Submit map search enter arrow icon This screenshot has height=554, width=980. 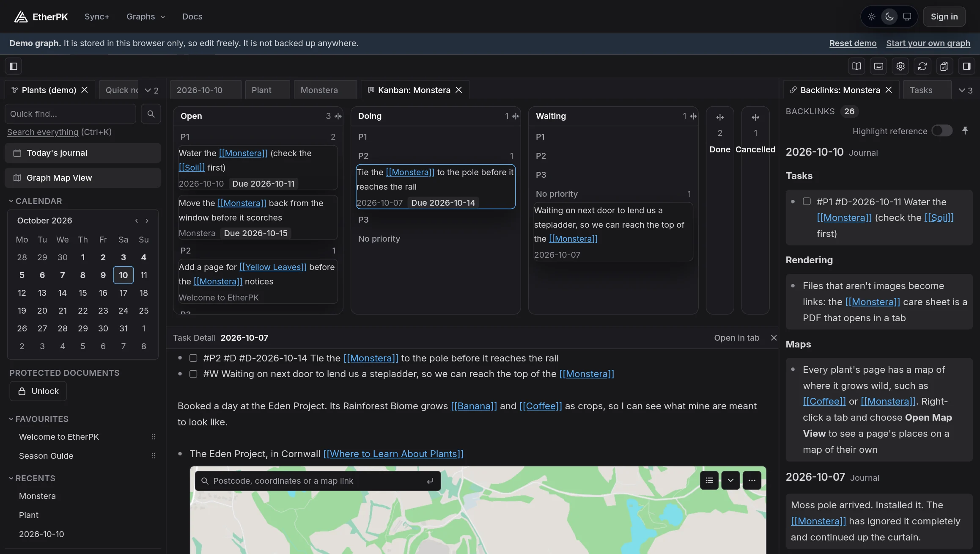(430, 481)
